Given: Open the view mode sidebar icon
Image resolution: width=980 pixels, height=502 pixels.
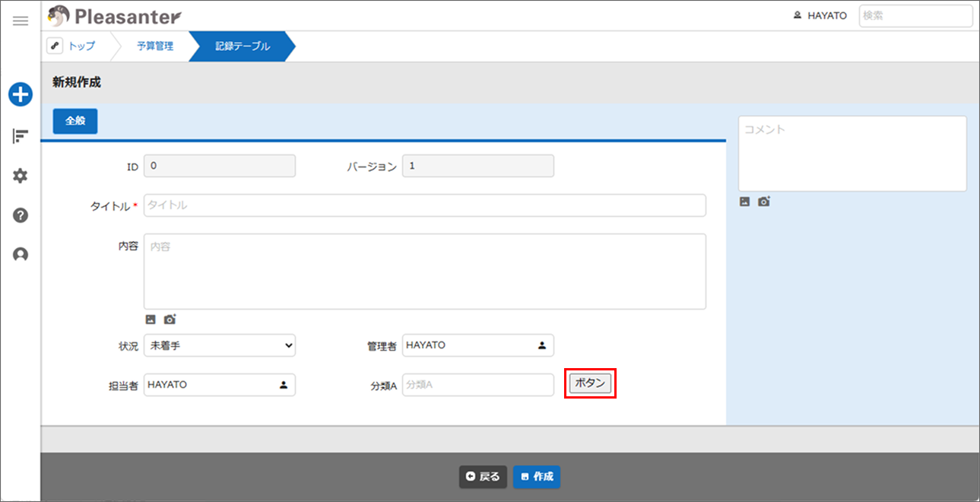Looking at the screenshot, I should click(21, 136).
